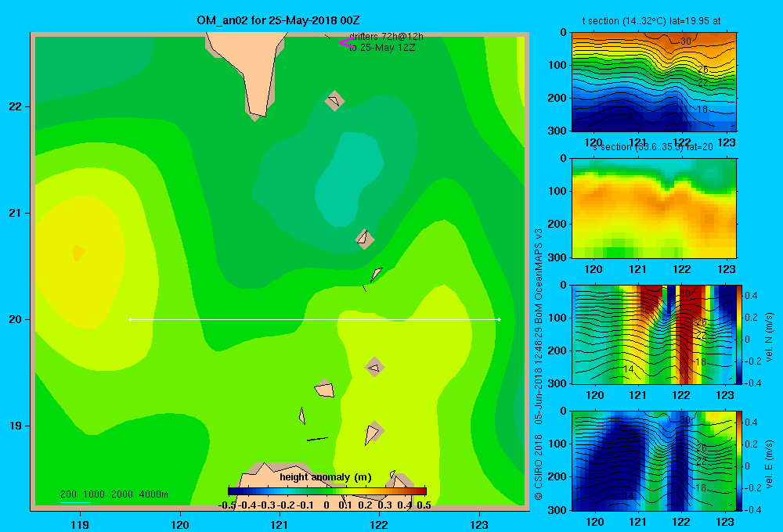This screenshot has width=783, height=532.
Task: Open the eastward velocity section plot
Action: tap(654, 461)
